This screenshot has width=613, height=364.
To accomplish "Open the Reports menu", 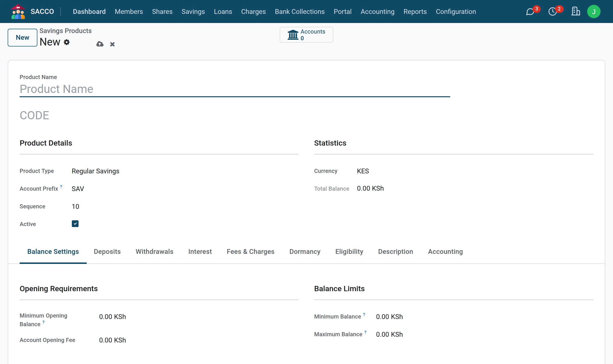I will pyautogui.click(x=415, y=11).
